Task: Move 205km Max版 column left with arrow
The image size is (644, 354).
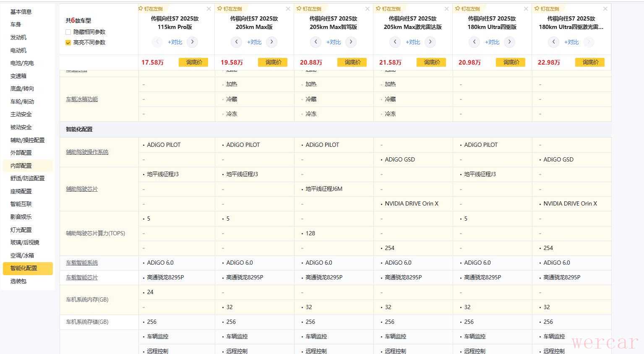Action: pyautogui.click(x=236, y=42)
